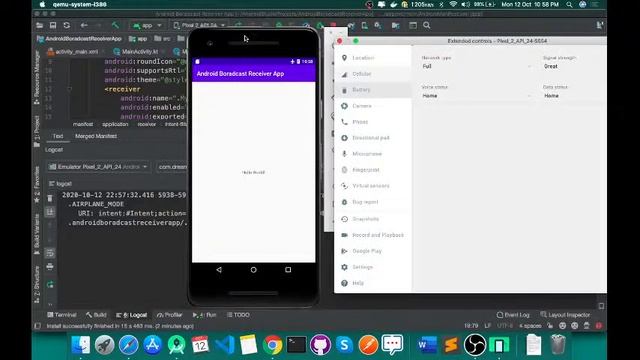640x360 pixels.
Task: Click the Print icon in Logcat sidebar
Action: [x=50, y=267]
